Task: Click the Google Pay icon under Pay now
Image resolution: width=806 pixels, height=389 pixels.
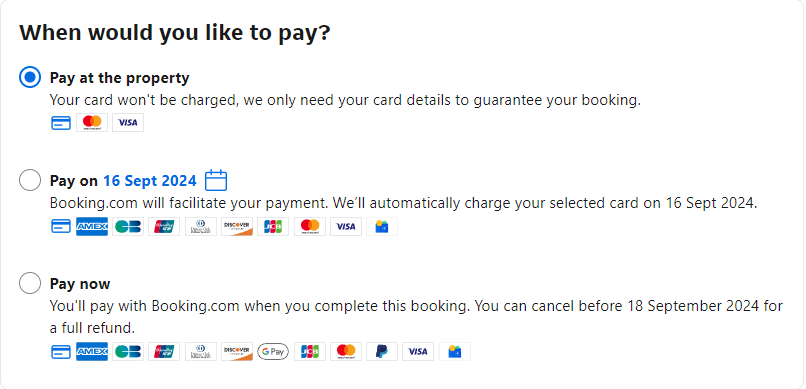Action: point(273,351)
